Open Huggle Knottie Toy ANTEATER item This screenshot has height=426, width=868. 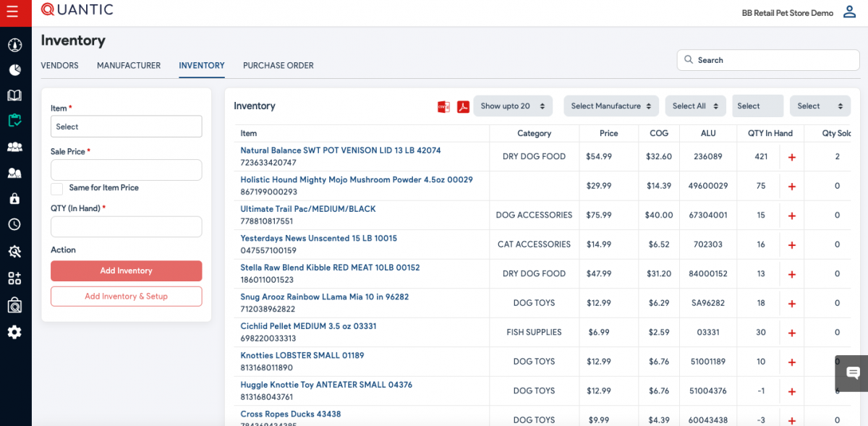coord(326,385)
